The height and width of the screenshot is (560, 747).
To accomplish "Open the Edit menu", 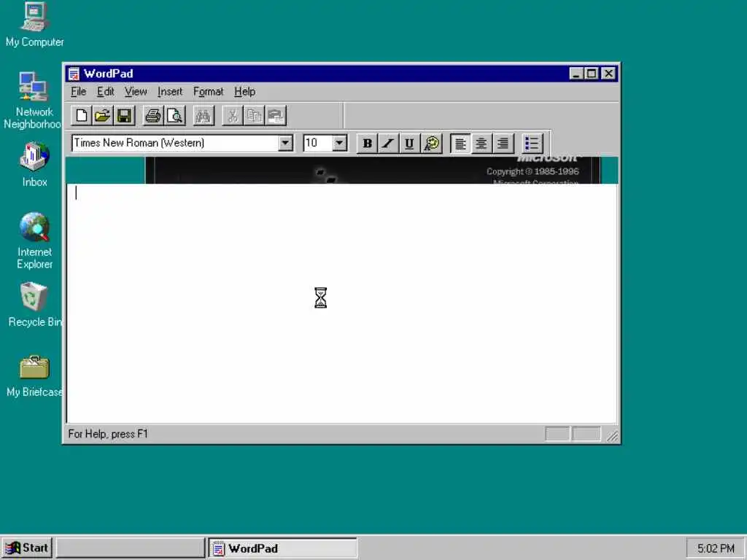I will point(105,91).
